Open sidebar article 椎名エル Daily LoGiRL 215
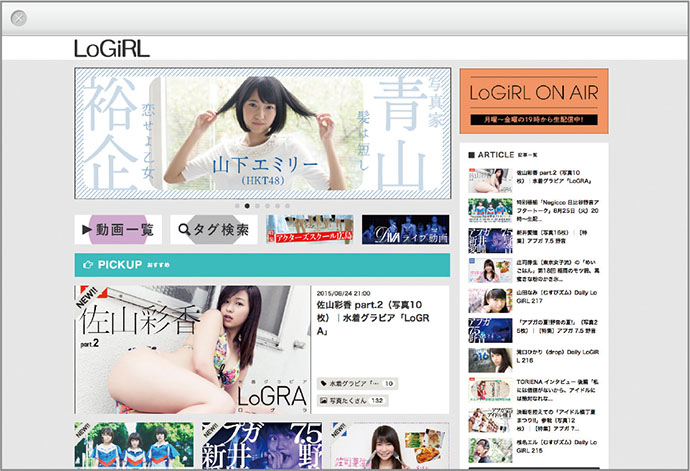690x471 pixels. click(x=534, y=450)
